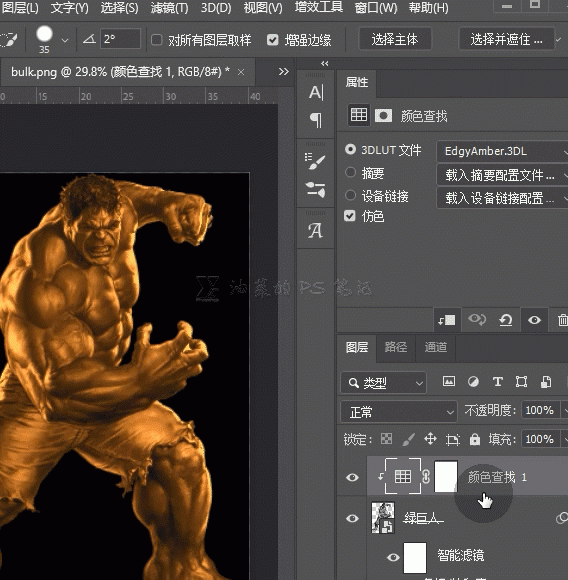568x580 pixels.
Task: Open the Brush Settings panel icon
Action: [315, 189]
